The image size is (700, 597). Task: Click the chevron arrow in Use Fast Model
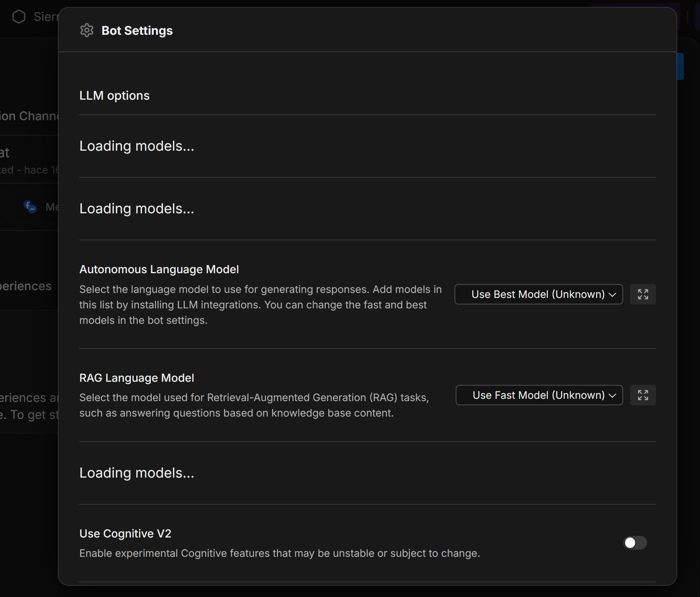[612, 395]
